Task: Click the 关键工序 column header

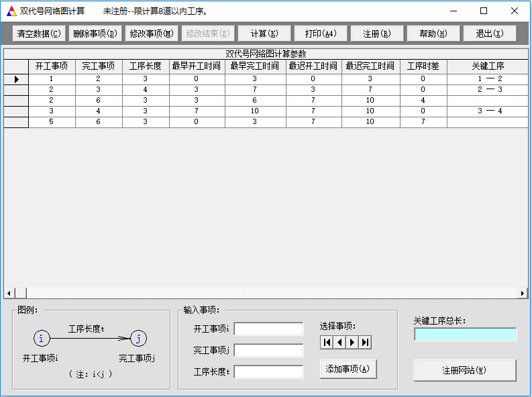Action: pos(488,66)
